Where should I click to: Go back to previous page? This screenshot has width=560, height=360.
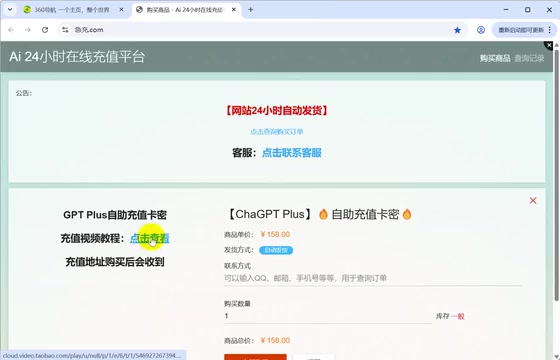coord(11,30)
